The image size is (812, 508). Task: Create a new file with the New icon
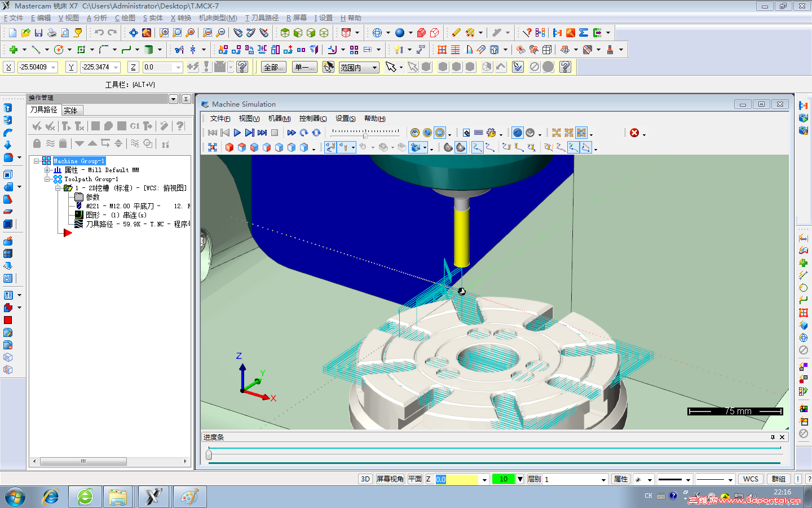pyautogui.click(x=12, y=33)
